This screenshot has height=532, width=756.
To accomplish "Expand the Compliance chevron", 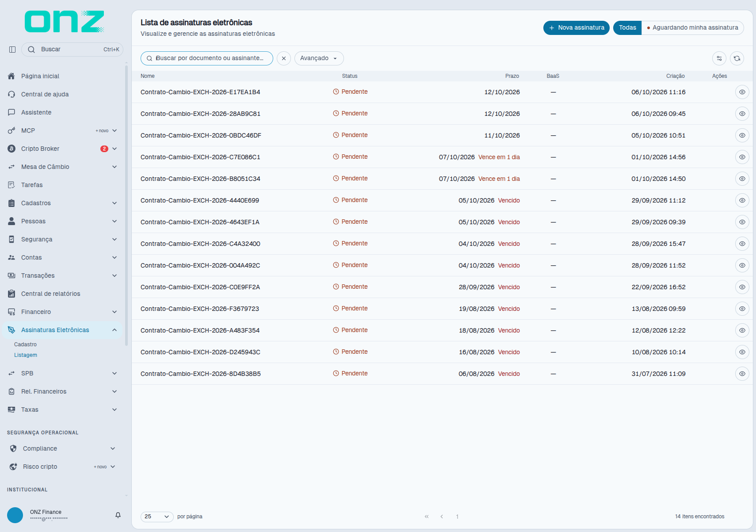I will [x=113, y=448].
